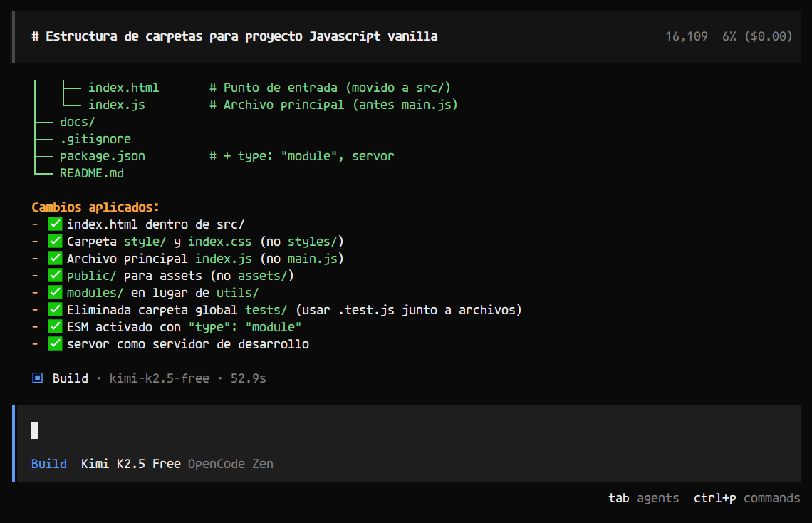
Task: Click the Build agent label in prompt
Action: [48, 464]
